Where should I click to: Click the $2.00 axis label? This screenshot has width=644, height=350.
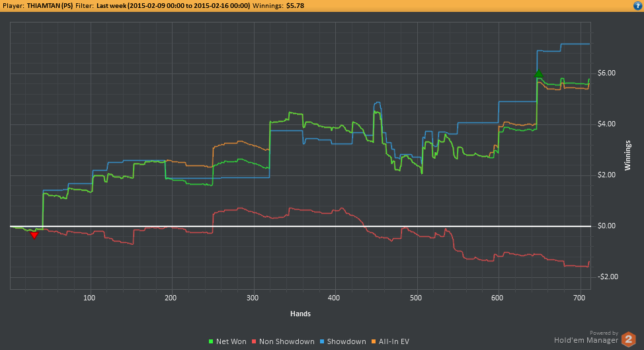point(606,175)
